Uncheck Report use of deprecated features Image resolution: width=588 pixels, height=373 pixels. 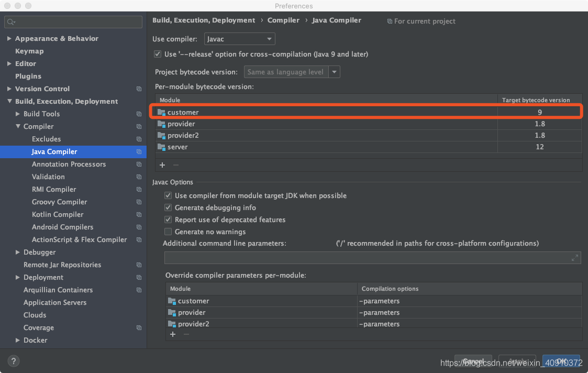point(169,220)
